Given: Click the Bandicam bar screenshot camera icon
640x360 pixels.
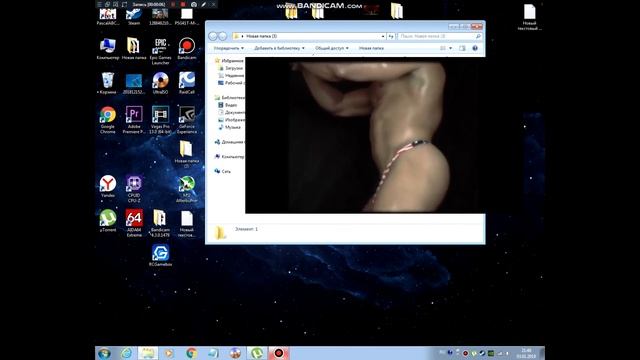Looking at the screenshot, I should pos(194,4).
